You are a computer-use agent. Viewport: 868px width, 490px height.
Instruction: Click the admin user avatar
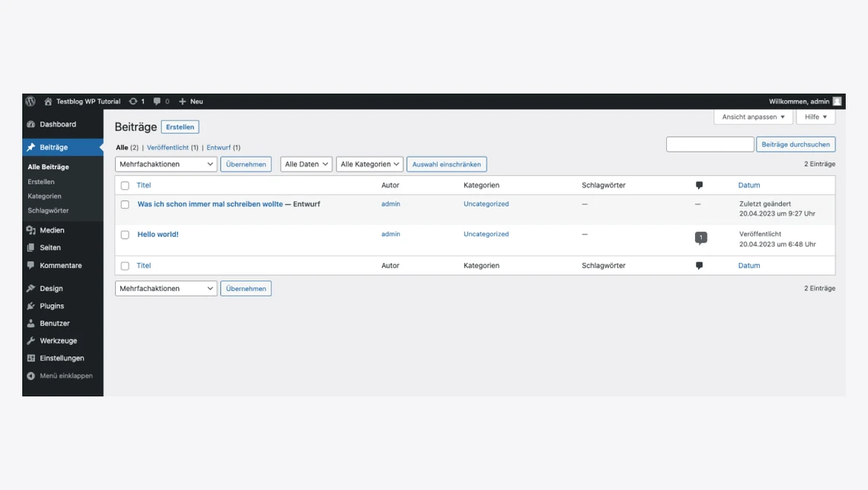(x=837, y=101)
